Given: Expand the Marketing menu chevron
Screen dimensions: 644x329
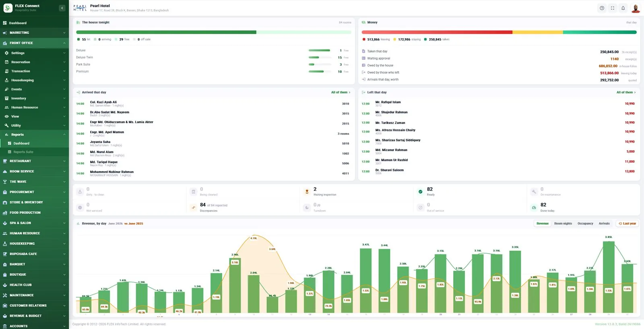Looking at the screenshot, I should (64, 33).
